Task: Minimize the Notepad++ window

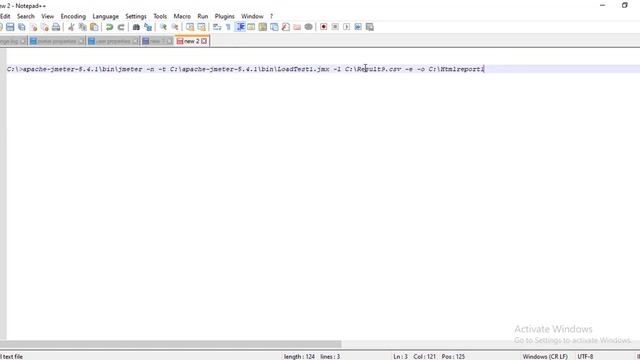Action: pyautogui.click(x=602, y=5)
